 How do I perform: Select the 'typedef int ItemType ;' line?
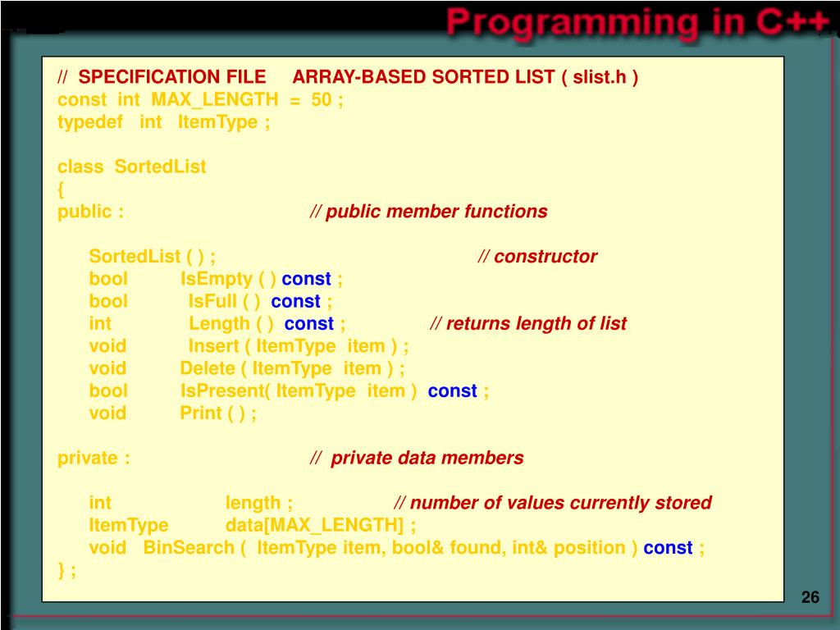click(163, 122)
